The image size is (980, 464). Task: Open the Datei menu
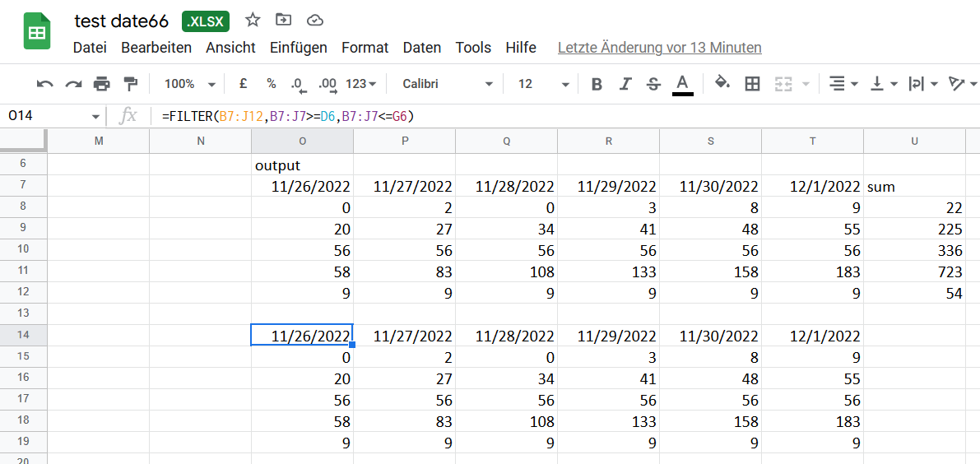90,48
